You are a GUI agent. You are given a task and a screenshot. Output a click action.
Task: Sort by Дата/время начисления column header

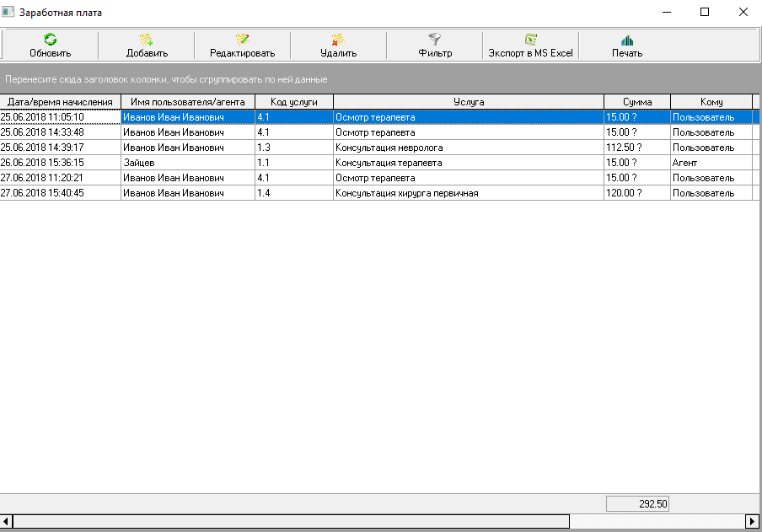60,102
